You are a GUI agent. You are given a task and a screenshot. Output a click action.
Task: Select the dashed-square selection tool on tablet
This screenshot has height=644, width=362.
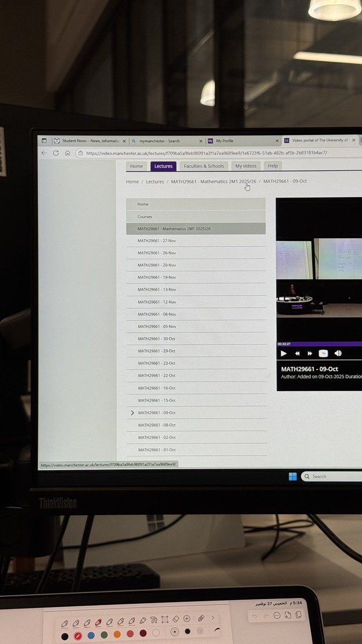click(165, 619)
